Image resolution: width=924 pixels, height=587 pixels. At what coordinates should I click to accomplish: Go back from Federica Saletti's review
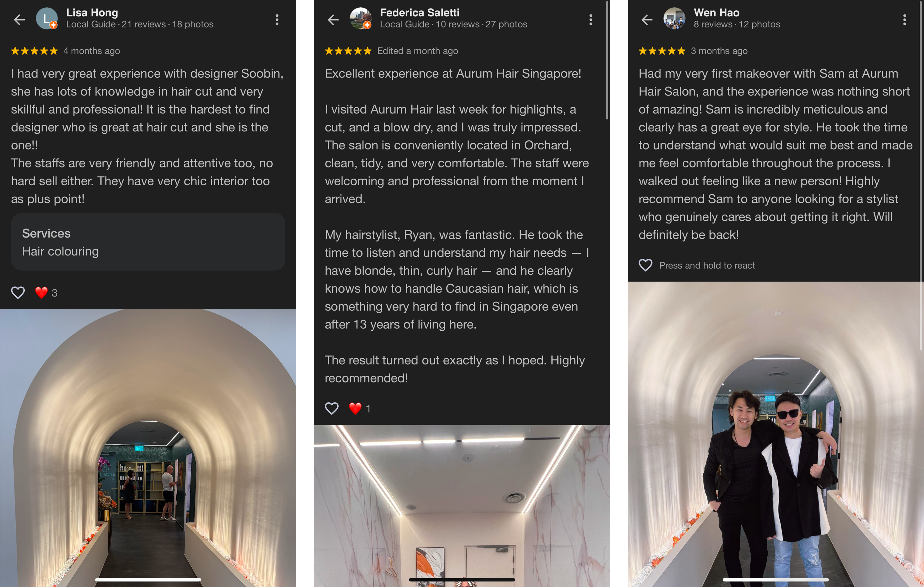coord(333,20)
